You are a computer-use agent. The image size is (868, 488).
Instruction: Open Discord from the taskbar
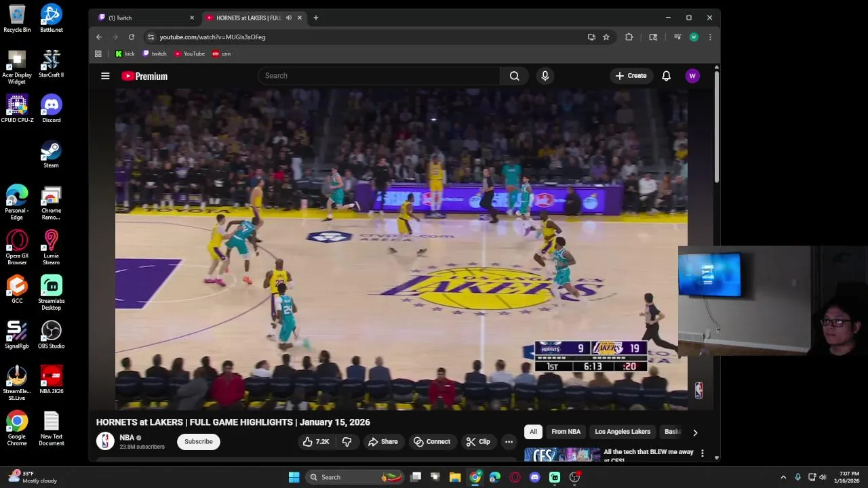pyautogui.click(x=534, y=477)
